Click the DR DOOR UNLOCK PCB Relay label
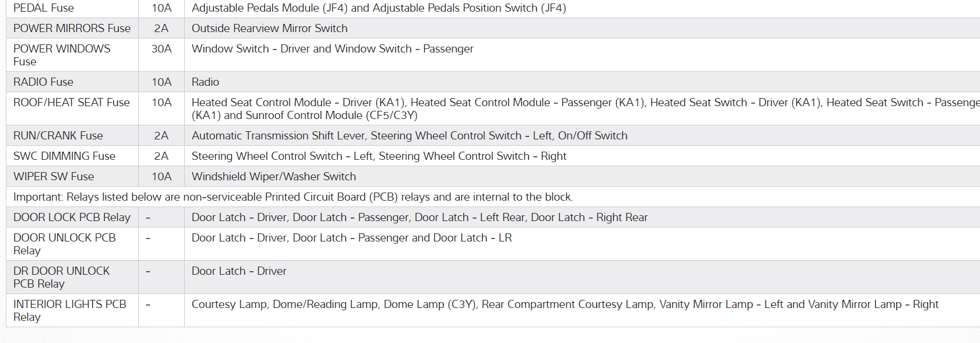This screenshot has width=980, height=343. coord(62,277)
